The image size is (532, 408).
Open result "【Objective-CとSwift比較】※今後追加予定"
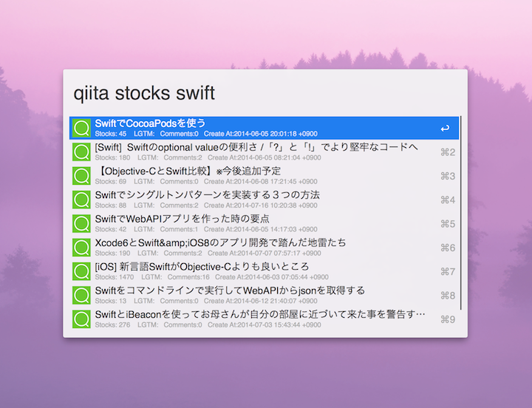[x=264, y=176]
